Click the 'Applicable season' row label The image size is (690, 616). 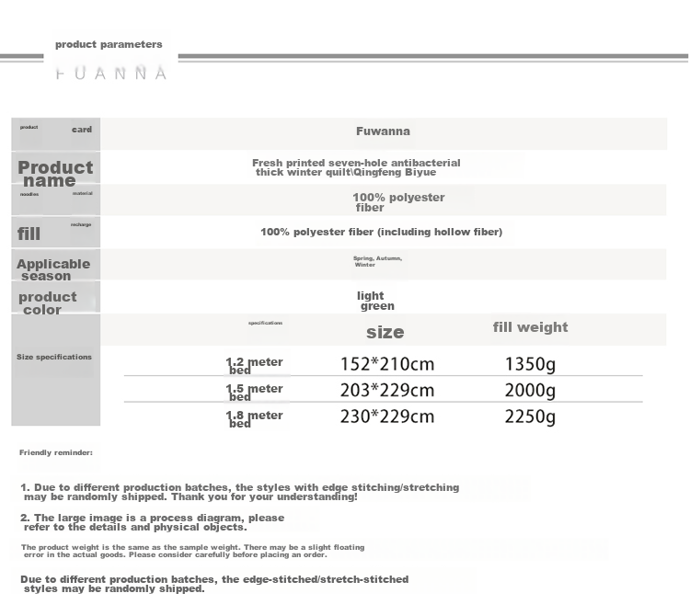pos(53,269)
